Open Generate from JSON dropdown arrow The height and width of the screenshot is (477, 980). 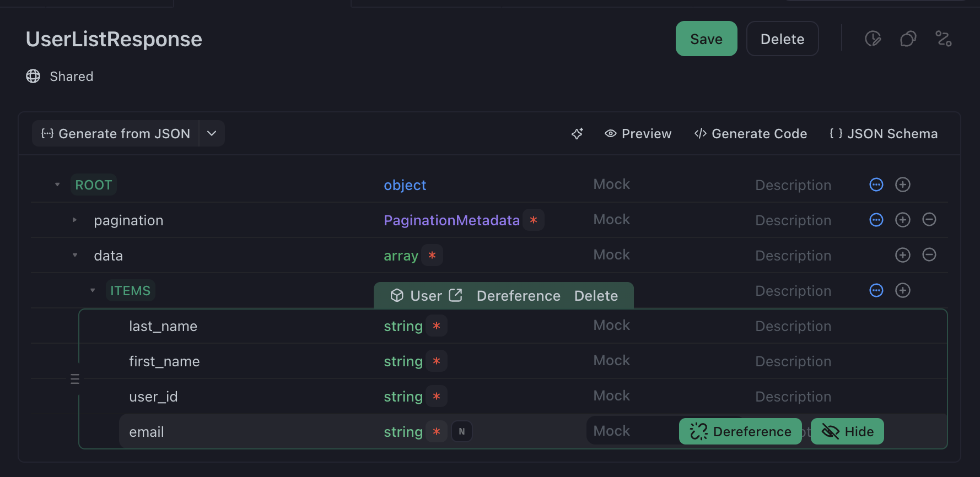pyautogui.click(x=212, y=134)
